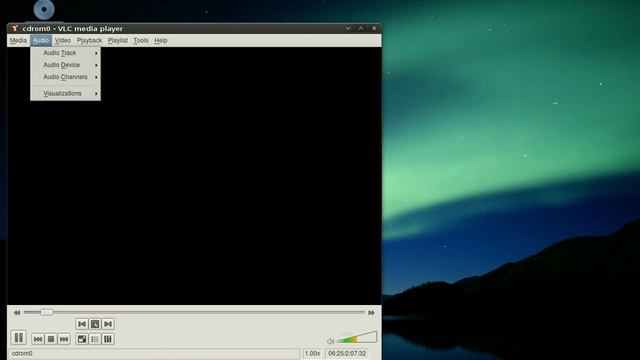Image resolution: width=640 pixels, height=360 pixels.
Task: Open the Playlist menu
Action: point(118,40)
